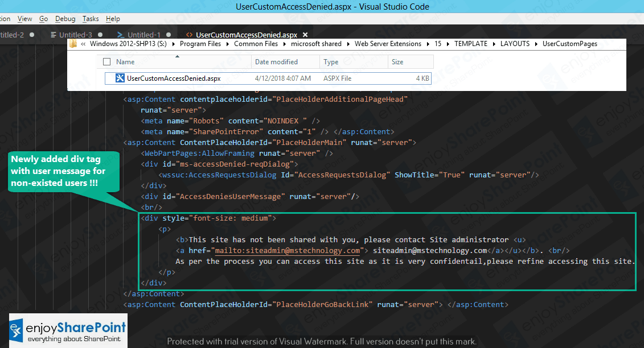Place cursor on 'font-size: medium' style text
Image resolution: width=644 pixels, height=348 pixels.
[x=231, y=218]
